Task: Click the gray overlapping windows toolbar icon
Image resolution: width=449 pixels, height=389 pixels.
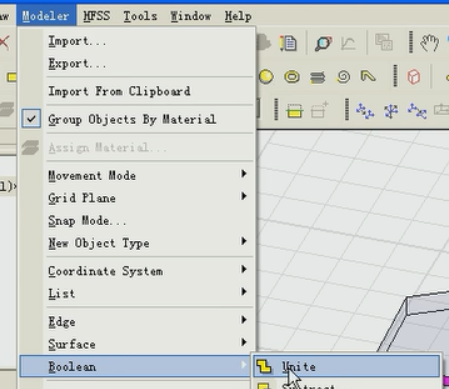Action: coord(384,42)
